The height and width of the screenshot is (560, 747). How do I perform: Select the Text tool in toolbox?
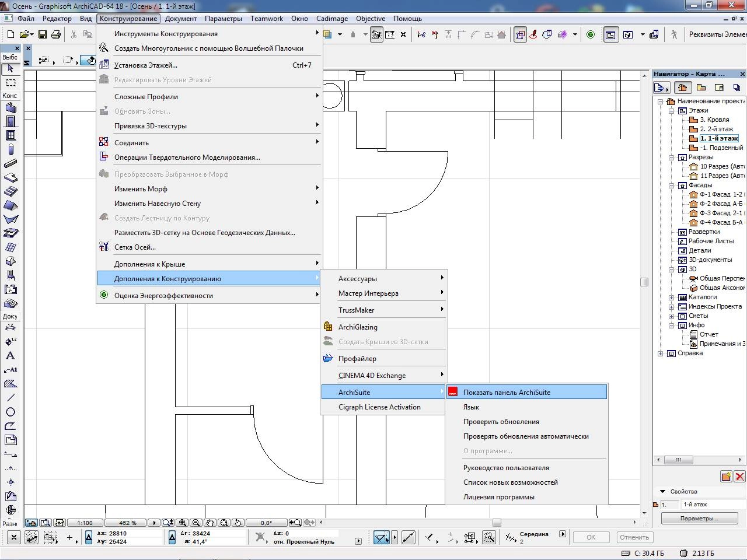pyautogui.click(x=11, y=356)
